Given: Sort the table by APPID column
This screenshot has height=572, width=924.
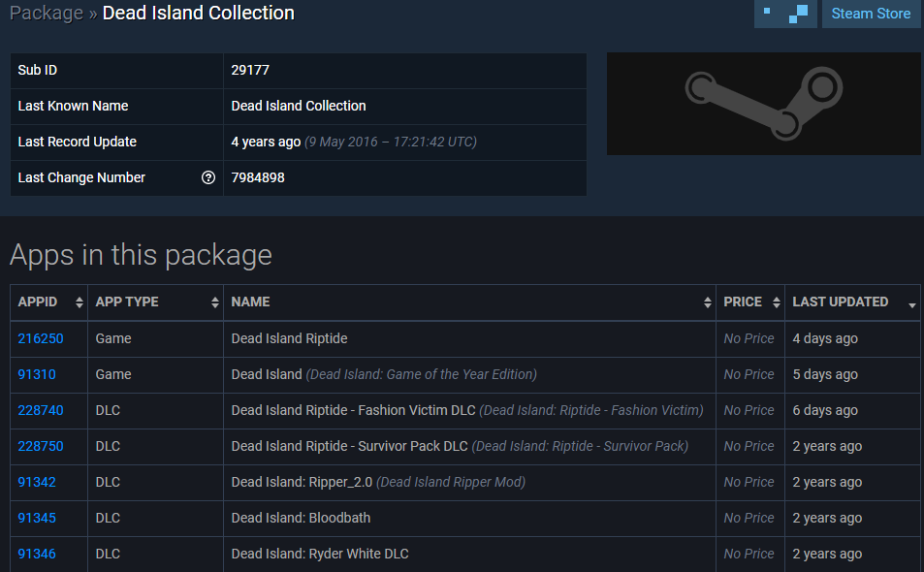Looking at the screenshot, I should 48,302.
